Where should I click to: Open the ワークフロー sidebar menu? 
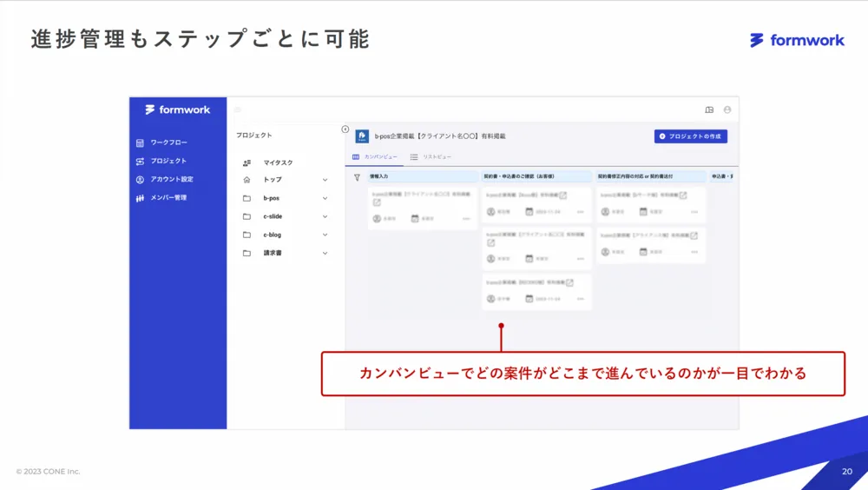pyautogui.click(x=161, y=142)
